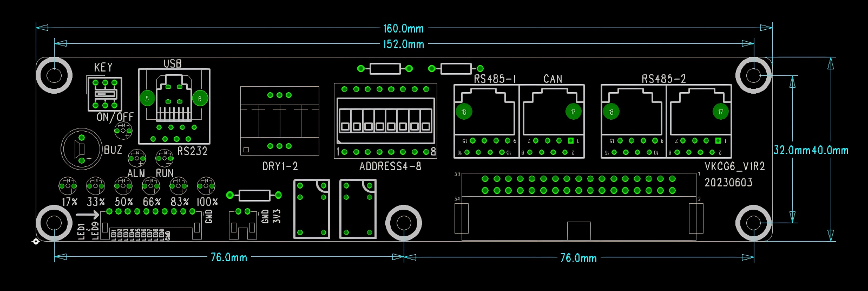Select the VKCG6_V1R2 board name text

tap(734, 167)
